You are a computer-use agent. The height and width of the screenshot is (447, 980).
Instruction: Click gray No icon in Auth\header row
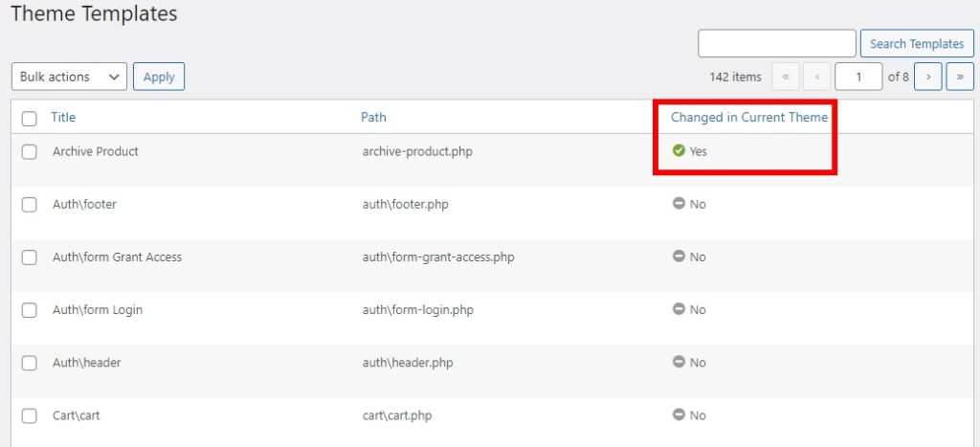679,362
